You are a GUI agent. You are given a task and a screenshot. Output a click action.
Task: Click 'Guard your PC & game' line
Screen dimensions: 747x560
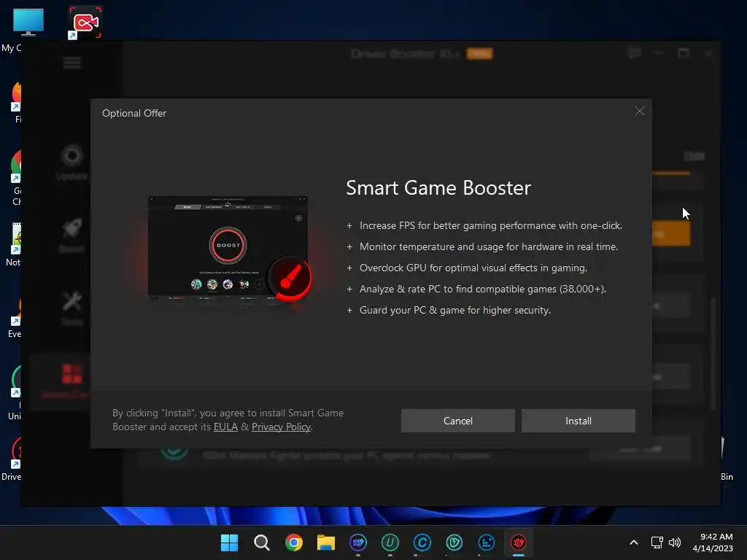(x=455, y=310)
